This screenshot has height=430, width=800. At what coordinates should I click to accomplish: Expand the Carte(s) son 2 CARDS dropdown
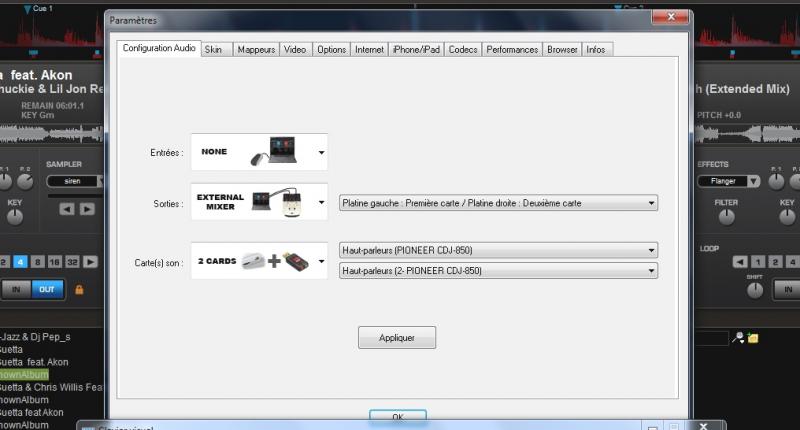(321, 261)
